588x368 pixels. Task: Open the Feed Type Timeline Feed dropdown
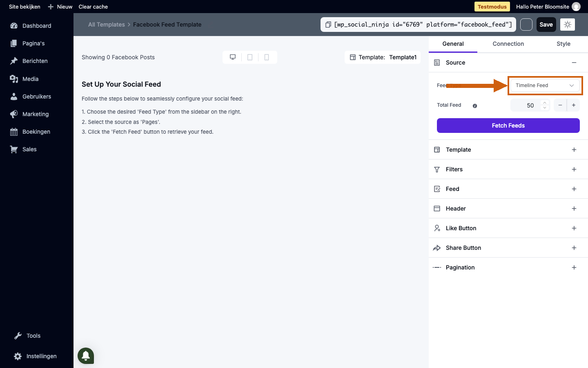(545, 85)
